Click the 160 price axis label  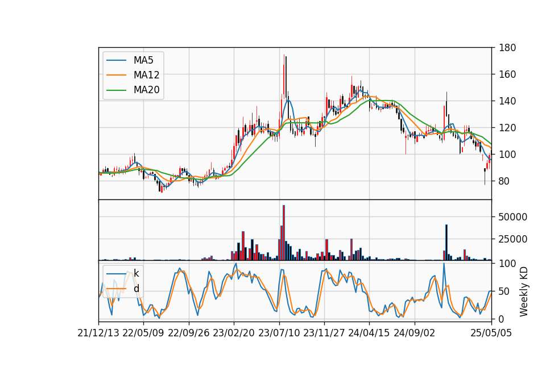[x=507, y=74]
